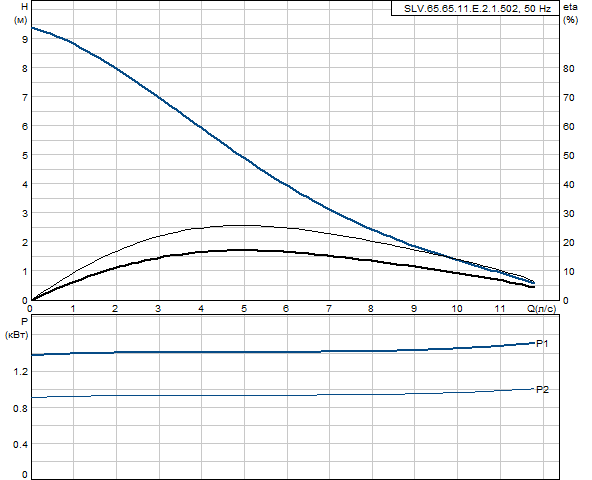Click the 50 tick on eta axis
592x480 pixels.
coord(569,156)
